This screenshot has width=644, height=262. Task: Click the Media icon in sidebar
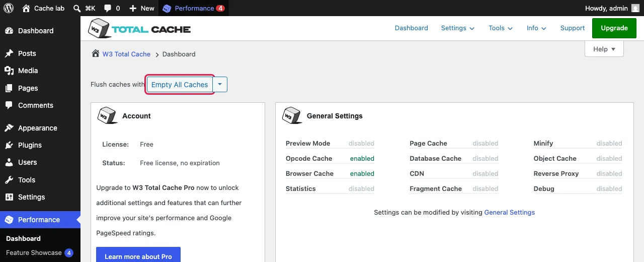[9, 71]
